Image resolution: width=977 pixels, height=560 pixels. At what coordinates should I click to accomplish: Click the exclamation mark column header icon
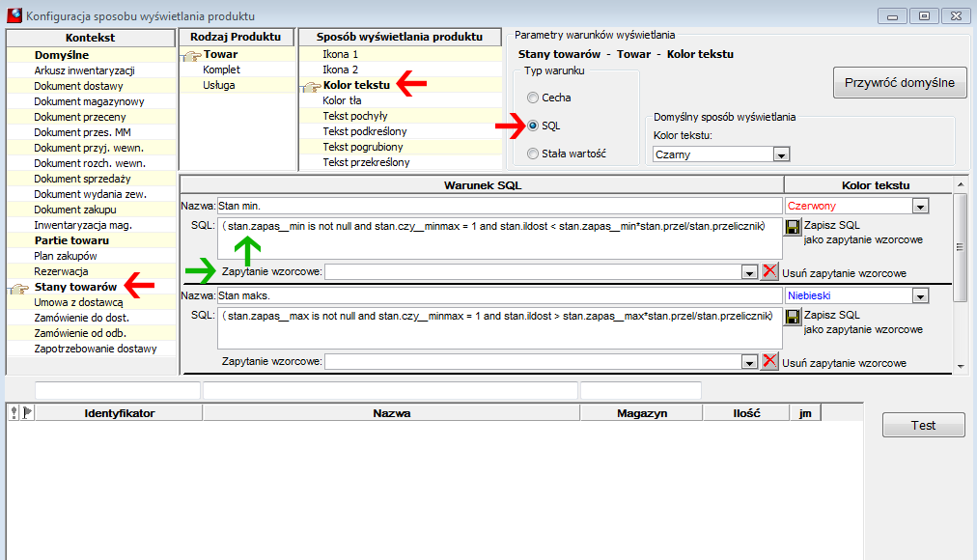click(x=14, y=412)
